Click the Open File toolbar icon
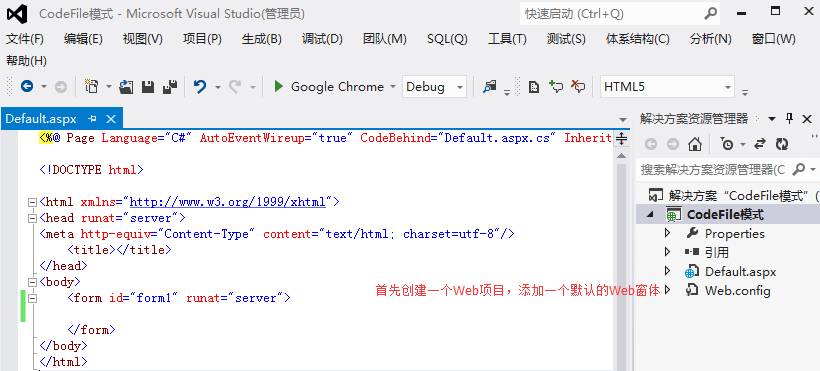The width and height of the screenshot is (820, 371). point(126,87)
